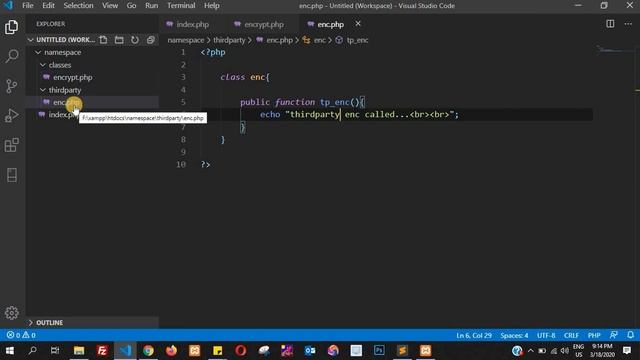Open the notifications bell in status bar
The height and width of the screenshot is (360, 640).
click(630, 335)
